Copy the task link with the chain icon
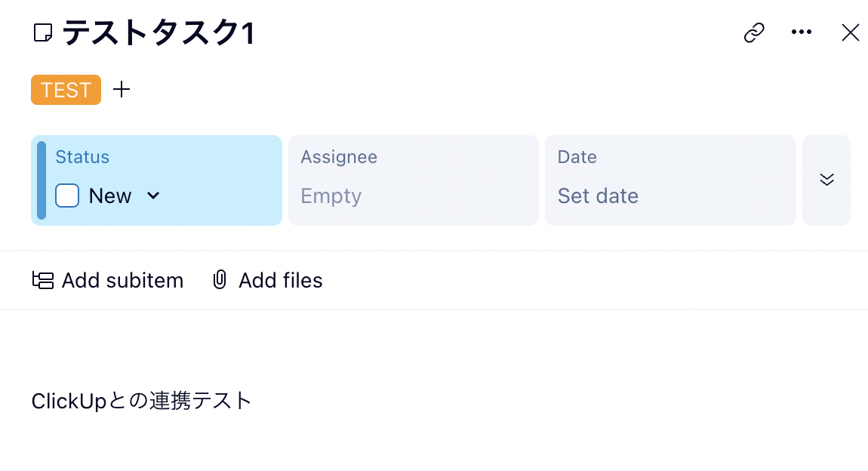 coord(754,32)
